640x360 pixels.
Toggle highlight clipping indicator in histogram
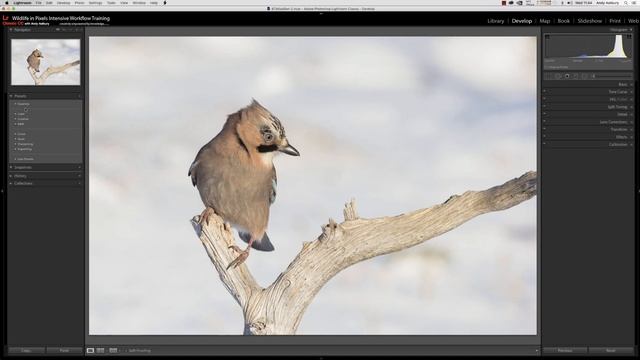(629, 37)
